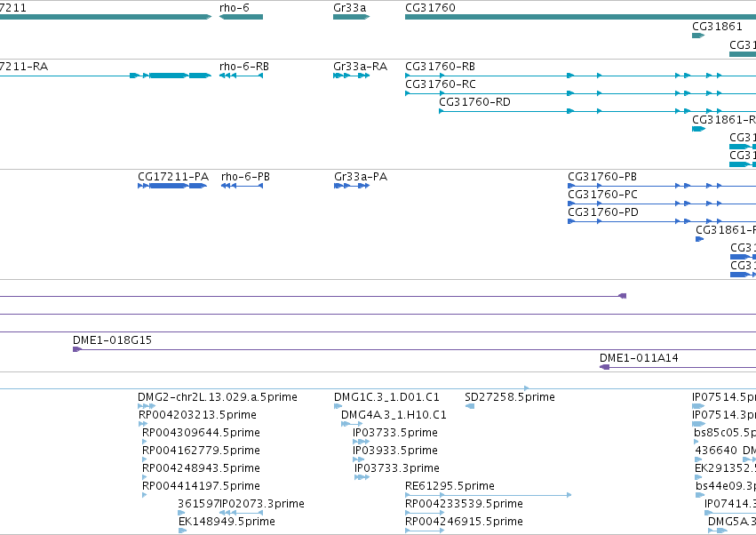This screenshot has height=535, width=756.
Task: Click the Gr33a gene bar
Action: click(x=352, y=17)
